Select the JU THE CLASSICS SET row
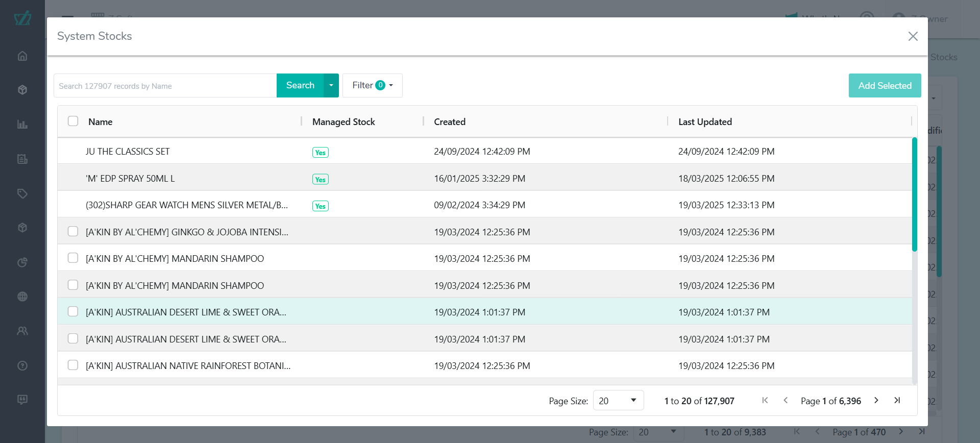Screen dimensions: 980x443 484,151
